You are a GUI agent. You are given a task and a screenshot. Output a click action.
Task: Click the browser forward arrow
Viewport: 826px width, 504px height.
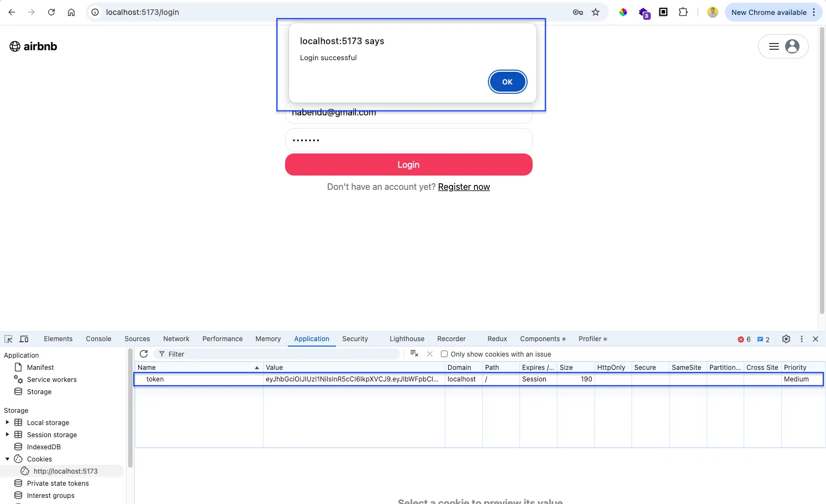[x=31, y=12]
